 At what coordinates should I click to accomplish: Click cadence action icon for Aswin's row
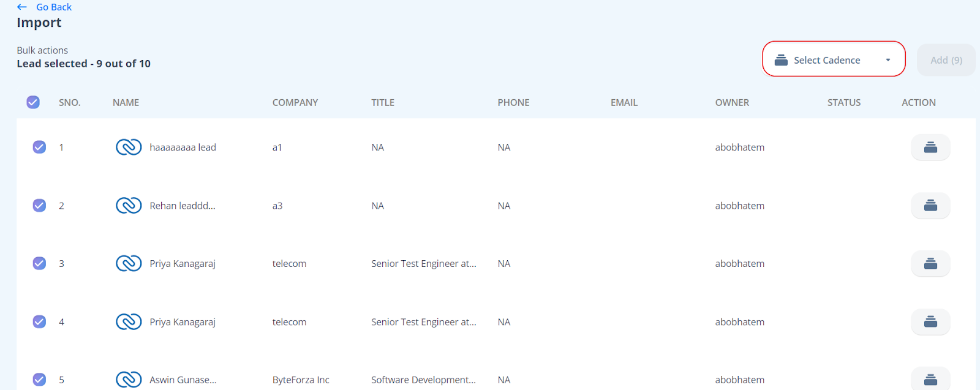click(930, 380)
